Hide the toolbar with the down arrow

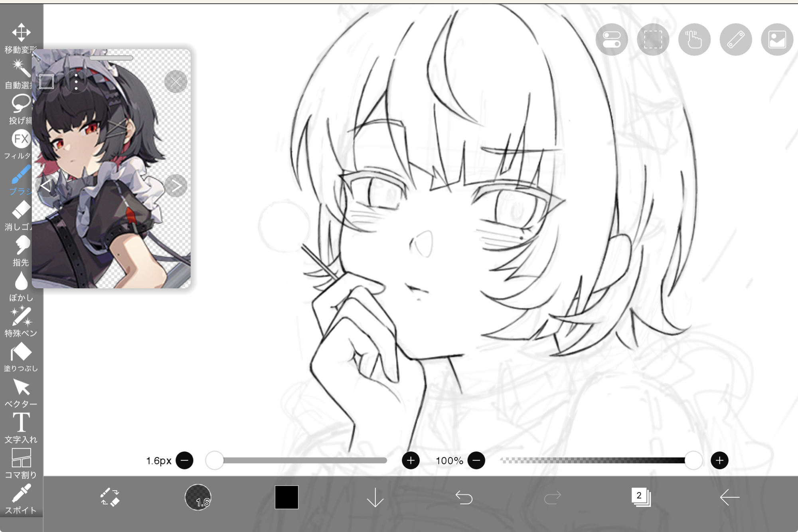(x=375, y=497)
